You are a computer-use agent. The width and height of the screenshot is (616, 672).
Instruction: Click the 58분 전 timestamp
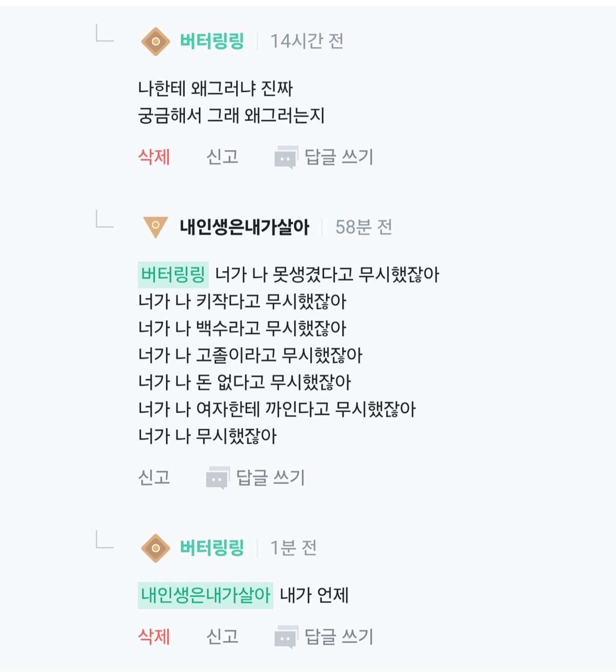pyautogui.click(x=363, y=227)
